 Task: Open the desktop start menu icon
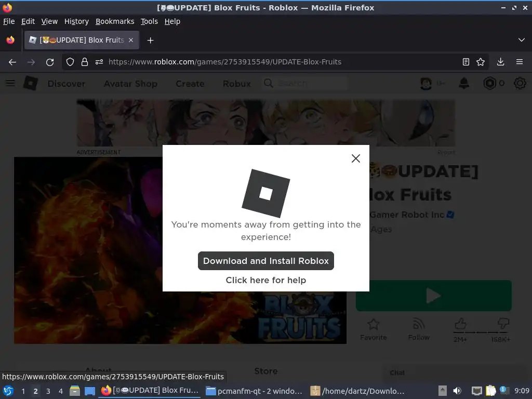pyautogui.click(x=8, y=391)
